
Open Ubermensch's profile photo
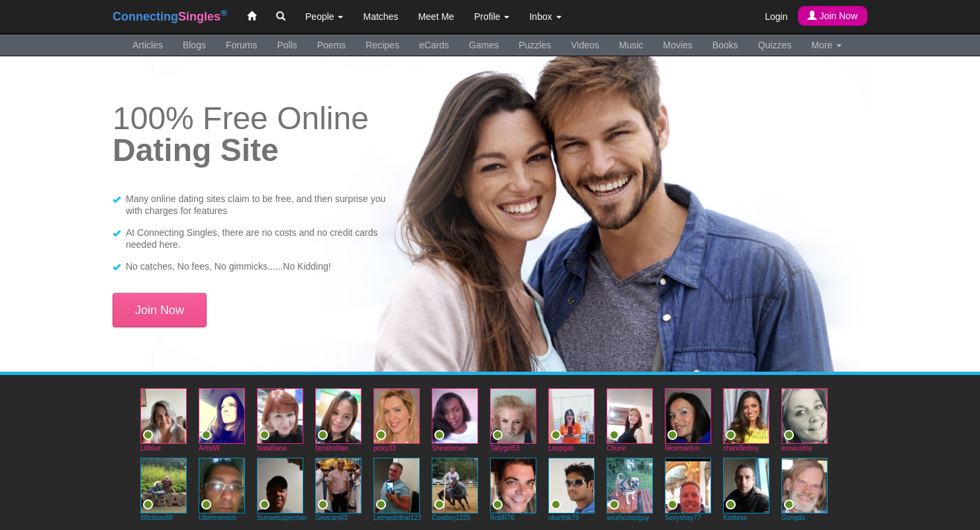click(222, 486)
